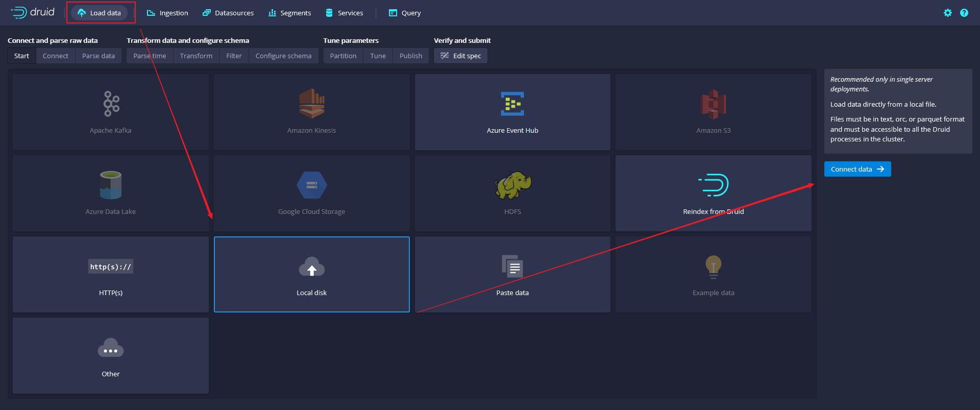Choose the Reindex from Druid icon
This screenshot has height=410, width=980.
click(714, 185)
